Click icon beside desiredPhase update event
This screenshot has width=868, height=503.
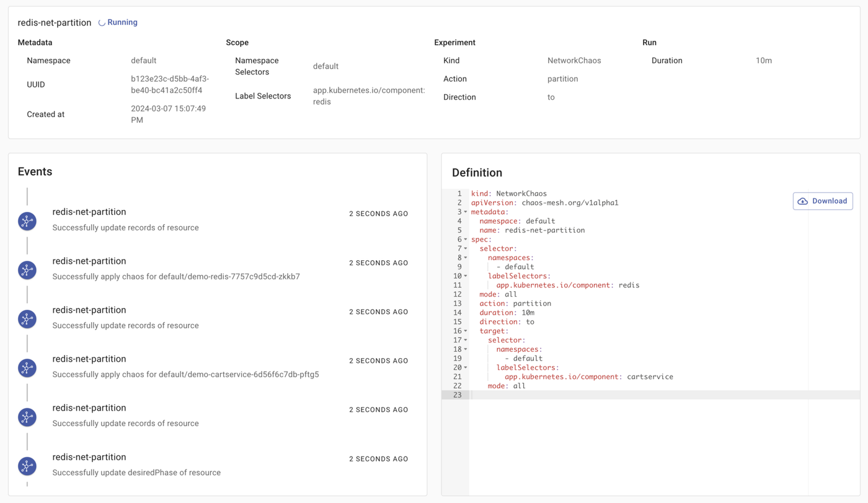(x=27, y=466)
